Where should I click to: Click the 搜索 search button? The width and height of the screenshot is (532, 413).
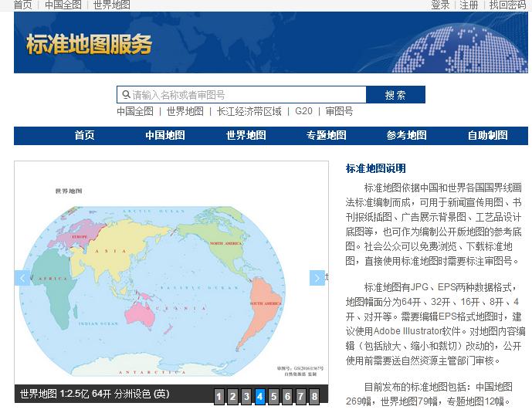395,95
